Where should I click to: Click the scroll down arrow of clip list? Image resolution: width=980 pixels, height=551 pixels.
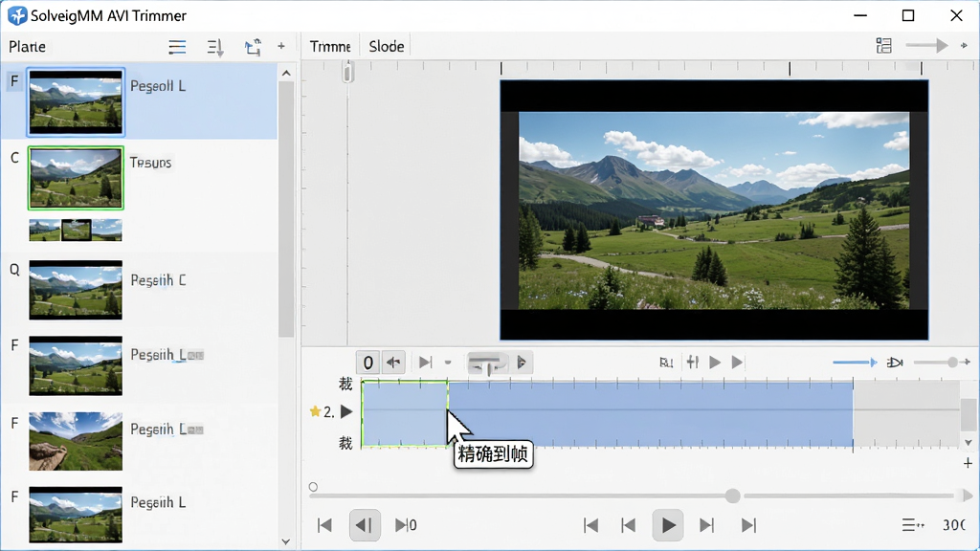(x=286, y=541)
